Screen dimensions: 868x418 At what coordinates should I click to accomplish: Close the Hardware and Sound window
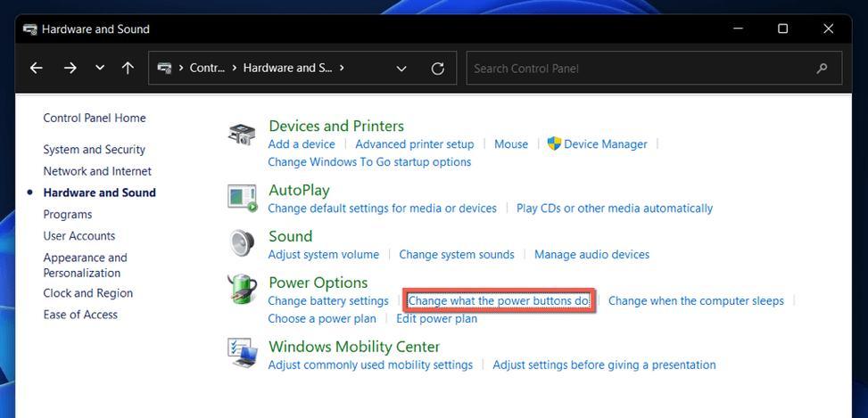pos(828,29)
